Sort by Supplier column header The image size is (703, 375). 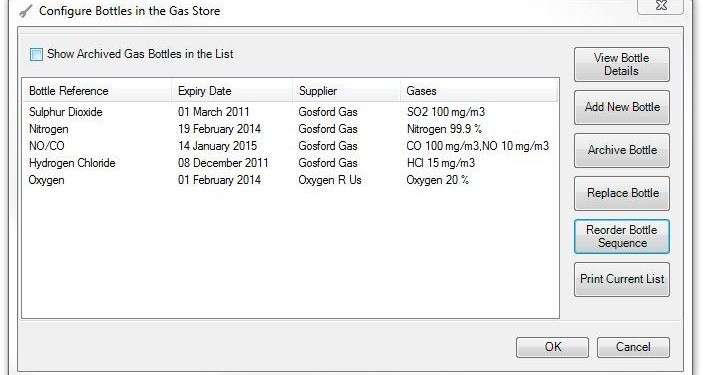point(346,91)
